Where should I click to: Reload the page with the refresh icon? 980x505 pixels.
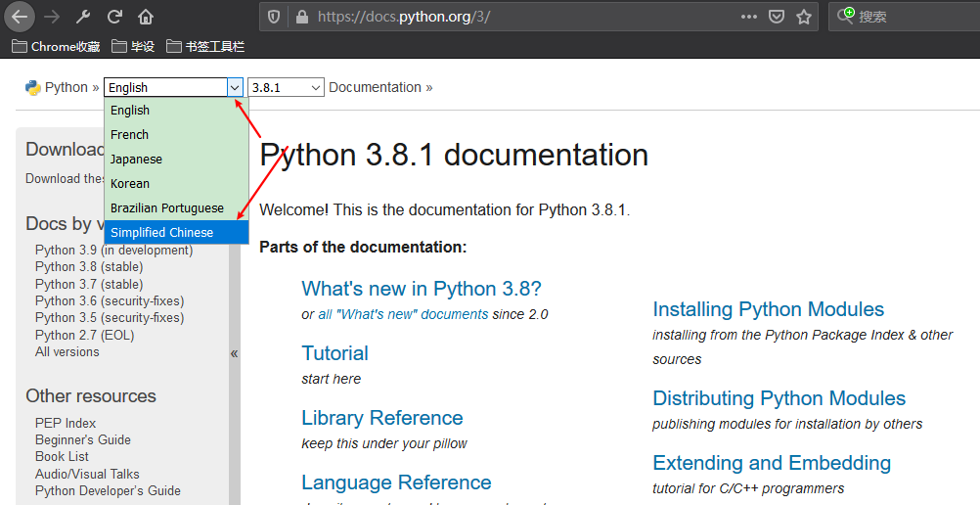(114, 17)
